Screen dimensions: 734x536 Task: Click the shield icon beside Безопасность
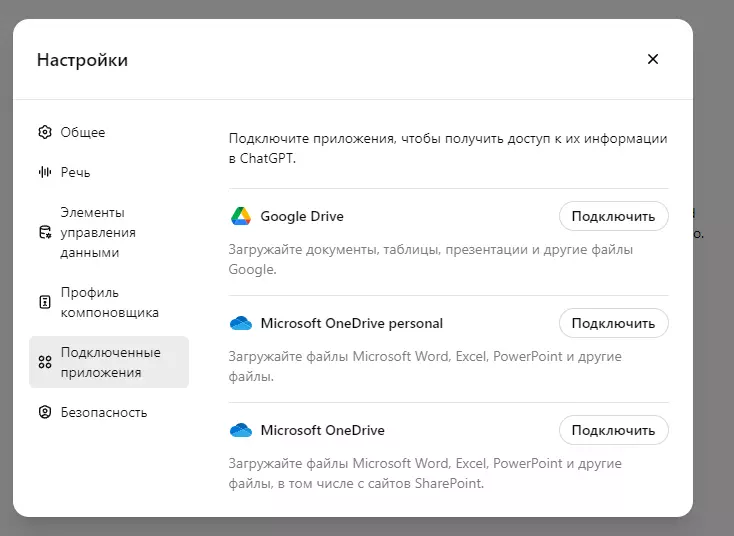tap(44, 412)
